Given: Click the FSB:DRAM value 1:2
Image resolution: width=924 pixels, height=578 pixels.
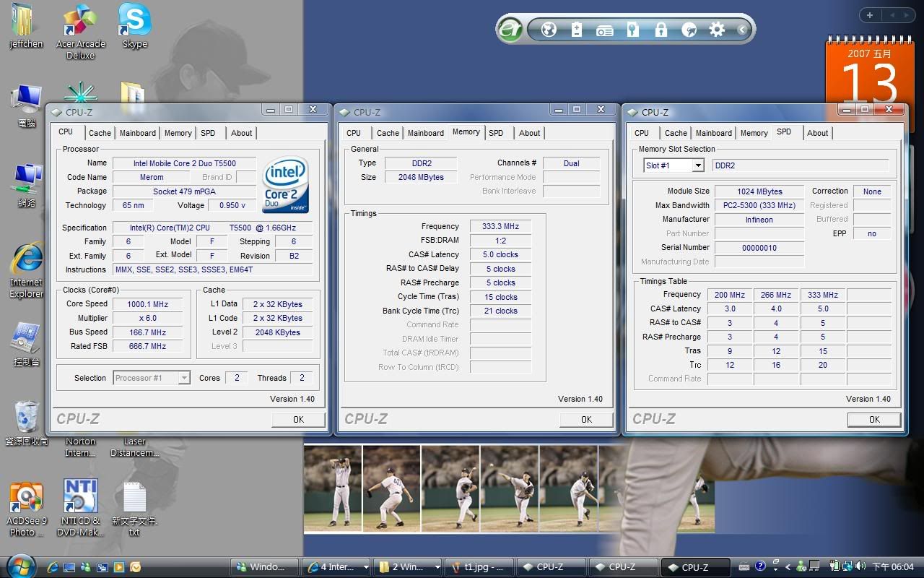Looking at the screenshot, I should point(500,241).
